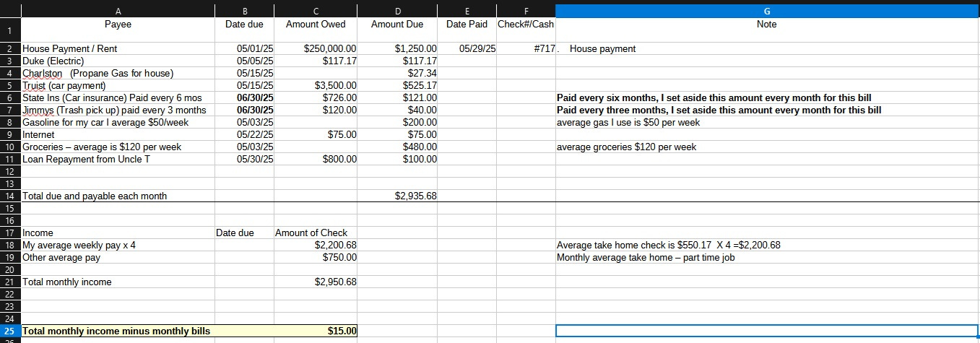Select the 'Total monthly income' label cell

point(118,282)
